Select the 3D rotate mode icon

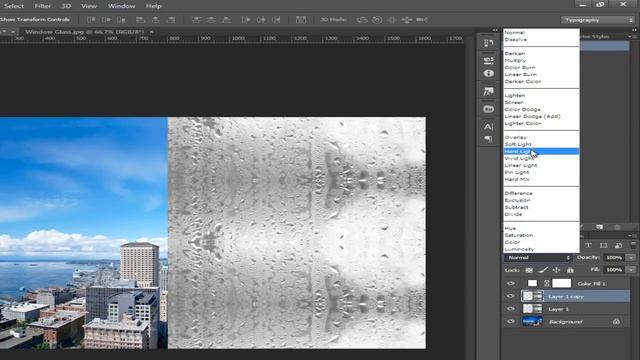pos(362,20)
